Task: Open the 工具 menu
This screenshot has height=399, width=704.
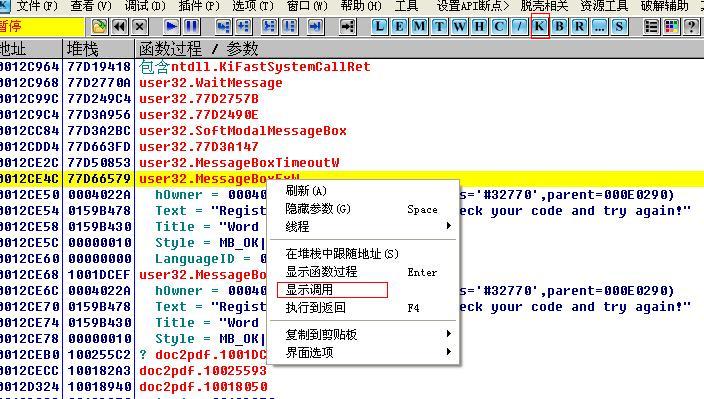Action: tap(406, 6)
